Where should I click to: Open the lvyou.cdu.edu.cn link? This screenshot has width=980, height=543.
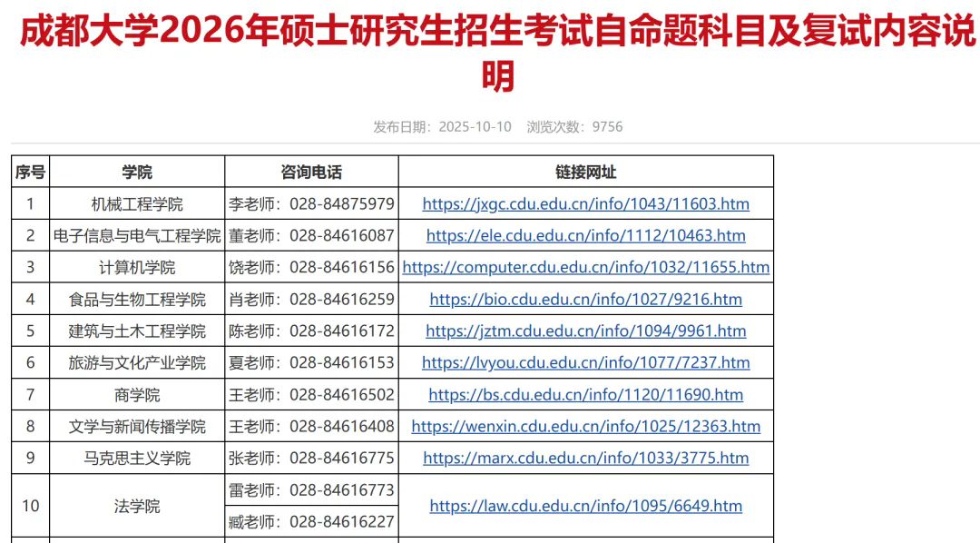coord(585,363)
